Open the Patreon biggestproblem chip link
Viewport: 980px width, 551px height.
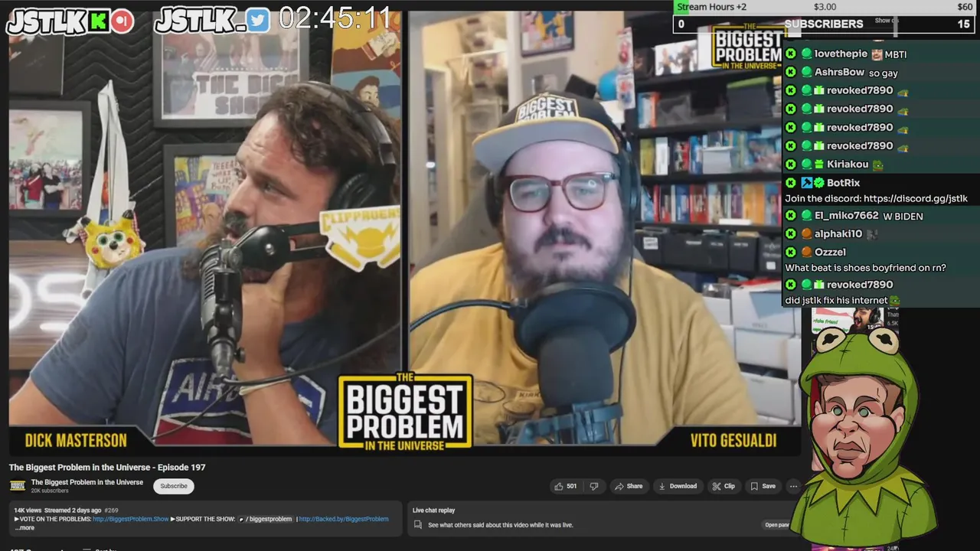(x=265, y=519)
